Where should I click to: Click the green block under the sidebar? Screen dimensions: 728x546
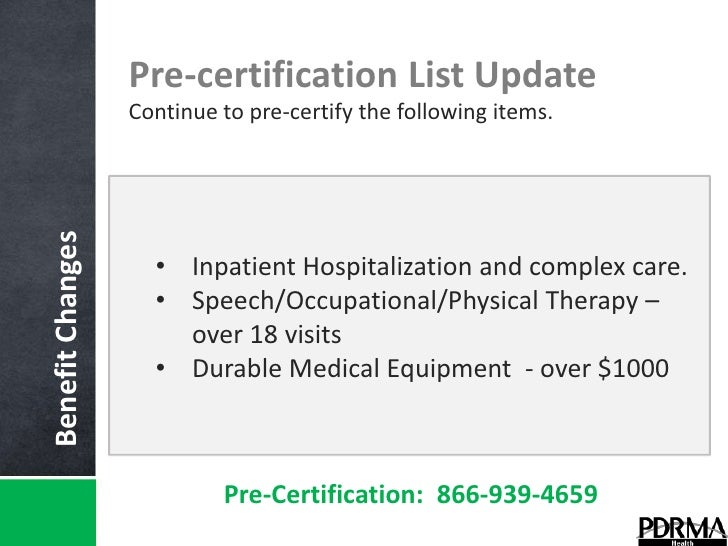(48, 513)
